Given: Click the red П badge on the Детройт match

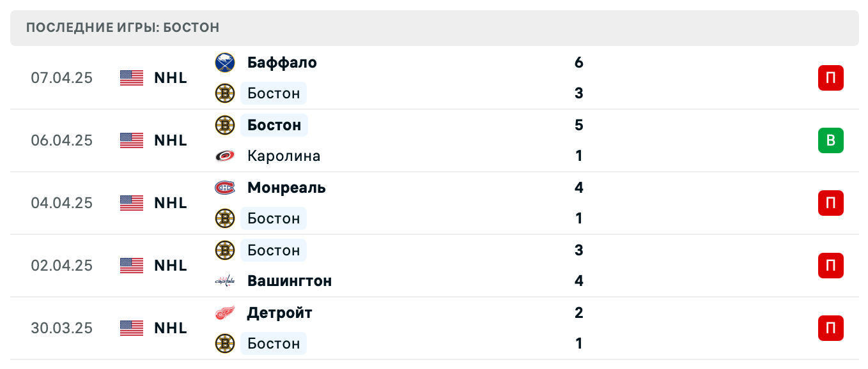Looking at the screenshot, I should tap(830, 328).
